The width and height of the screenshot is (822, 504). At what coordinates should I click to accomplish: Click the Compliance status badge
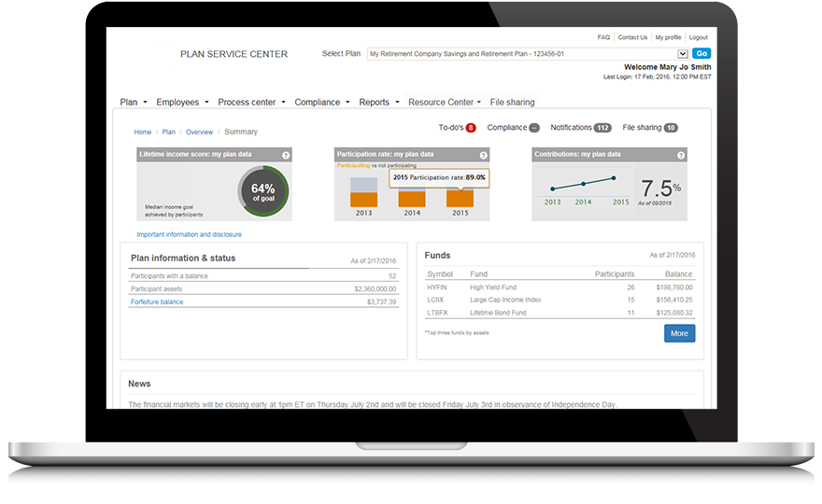point(534,128)
